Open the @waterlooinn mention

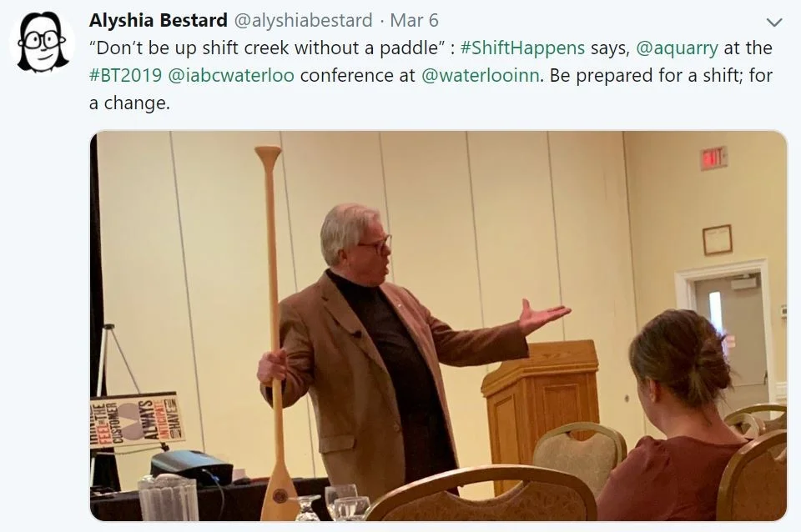click(x=480, y=76)
